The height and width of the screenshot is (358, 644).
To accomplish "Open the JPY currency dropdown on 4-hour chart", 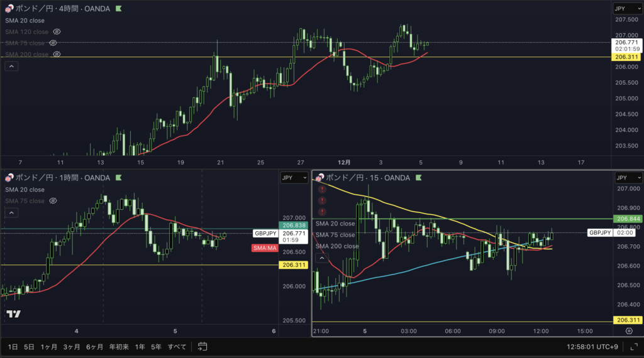I will (x=627, y=9).
